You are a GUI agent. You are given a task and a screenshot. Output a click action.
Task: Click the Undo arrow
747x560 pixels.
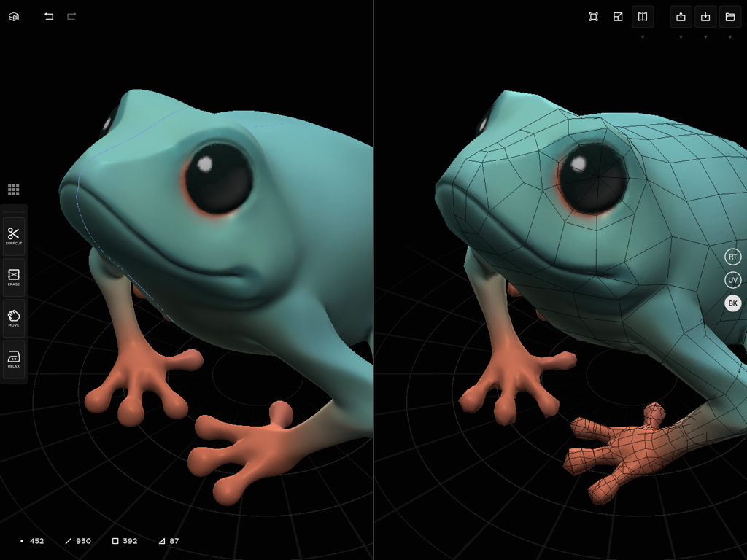(x=49, y=16)
